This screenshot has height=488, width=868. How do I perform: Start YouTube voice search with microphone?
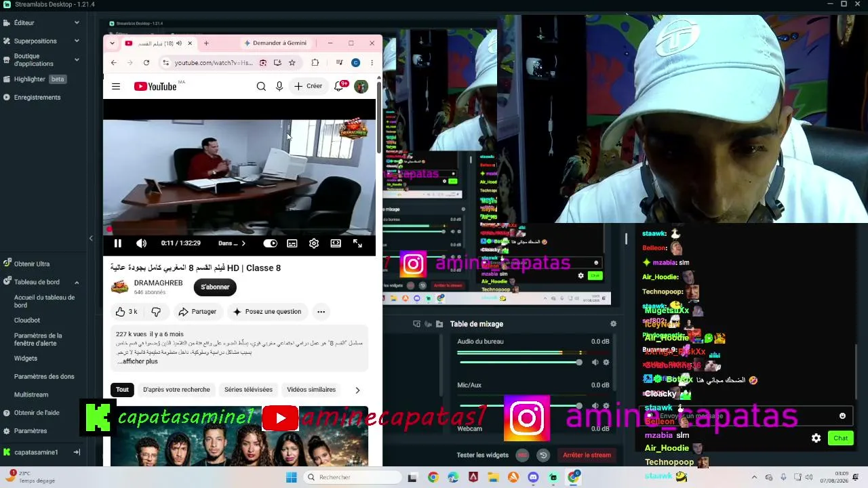(x=279, y=86)
